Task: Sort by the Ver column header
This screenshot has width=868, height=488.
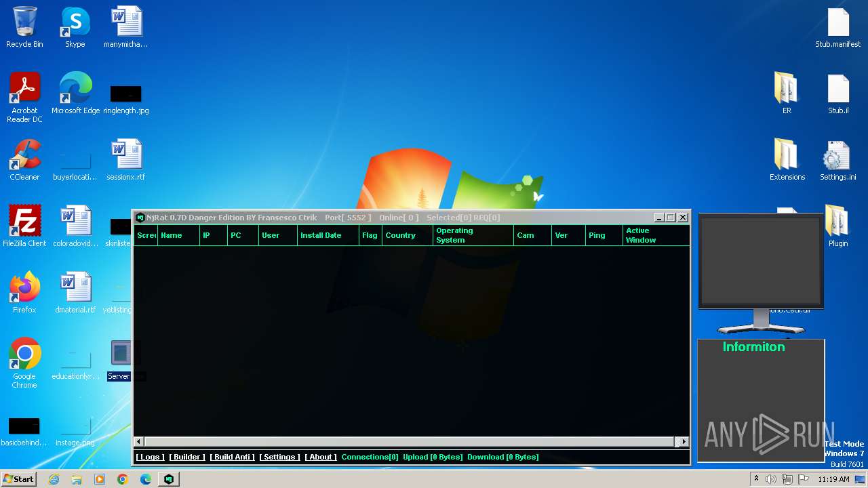Action: (568, 235)
